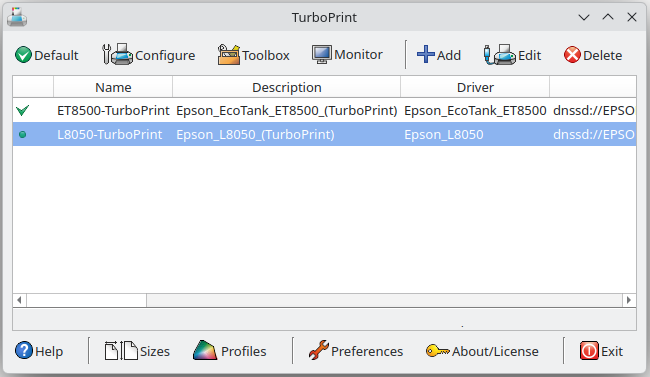The height and width of the screenshot is (377, 650).
Task: Click the Name column header
Action: click(x=113, y=87)
